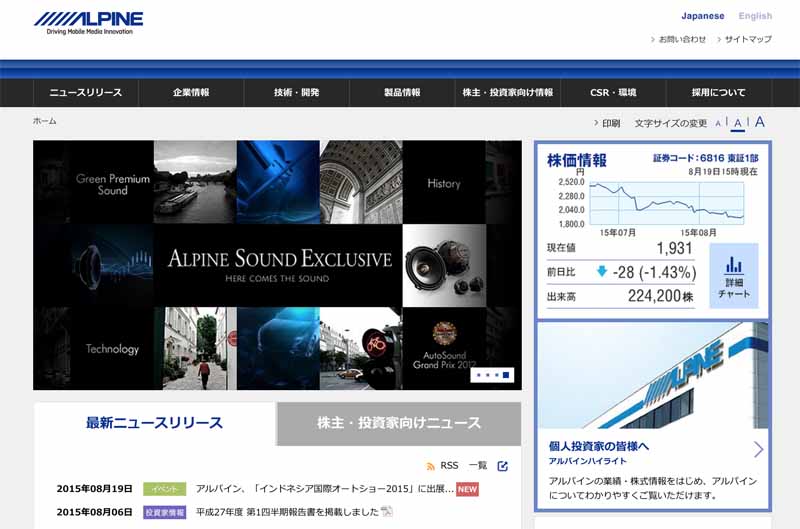Viewport: 800px width, 529px height.
Task: Select the first carousel slide dot
Action: (478, 375)
